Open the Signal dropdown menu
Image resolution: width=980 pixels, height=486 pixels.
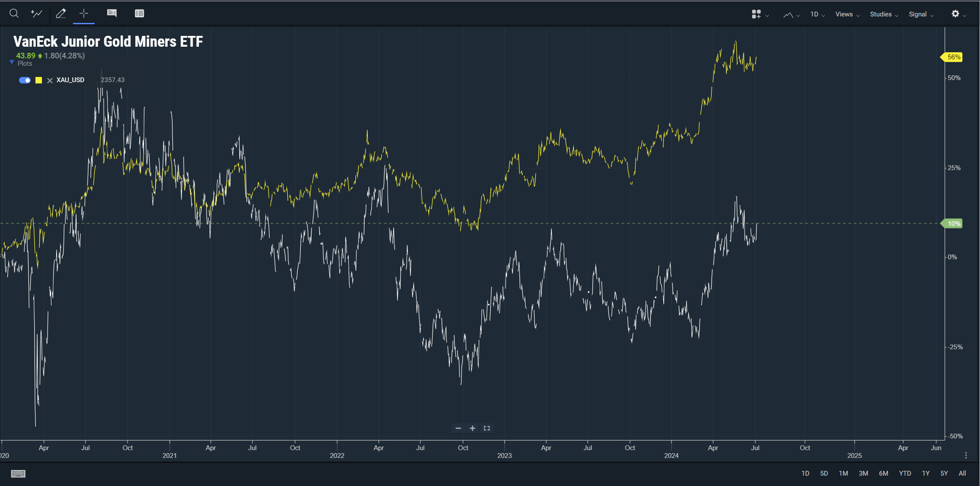921,14
